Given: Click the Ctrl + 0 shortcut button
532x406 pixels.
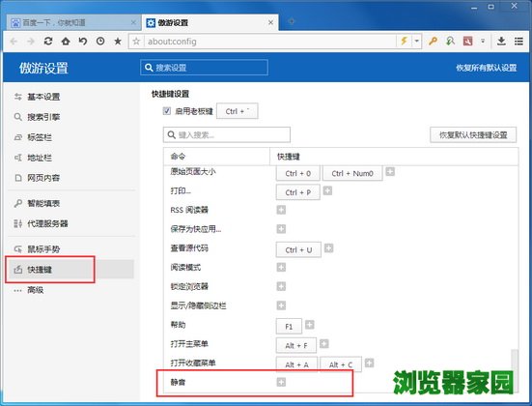Looking at the screenshot, I should pos(298,173).
